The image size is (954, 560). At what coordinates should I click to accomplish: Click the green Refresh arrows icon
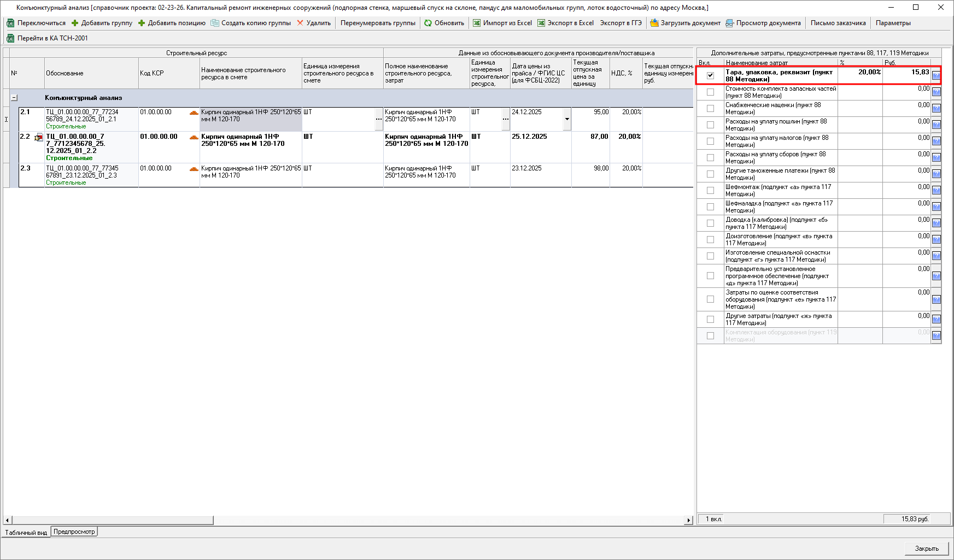[428, 23]
